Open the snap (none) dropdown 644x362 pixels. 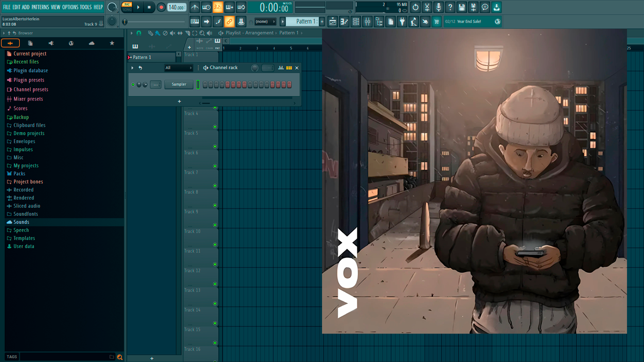click(x=265, y=21)
